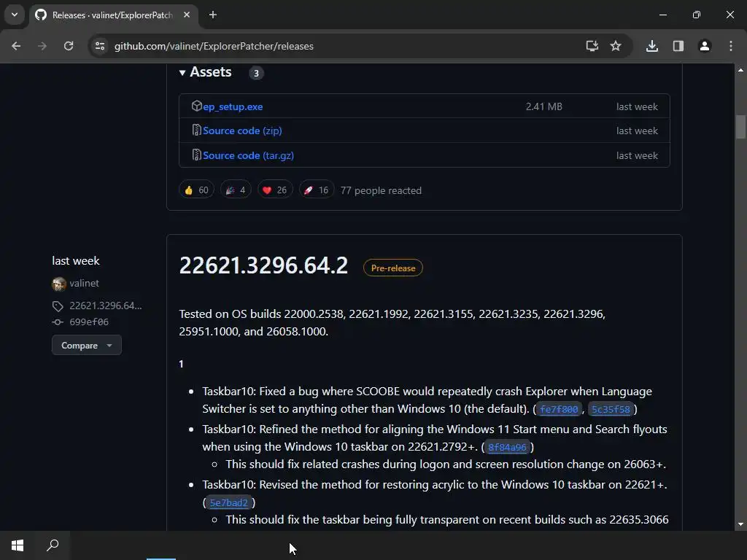Open the Windows Start button
747x560 pixels.
tap(18, 545)
